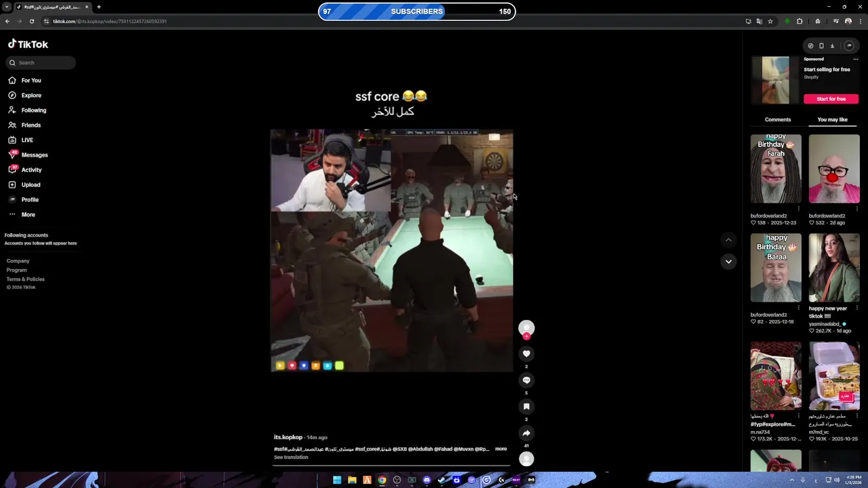This screenshot has height=488, width=868.
Task: Like the video with the heart icon
Action: pyautogui.click(x=526, y=353)
